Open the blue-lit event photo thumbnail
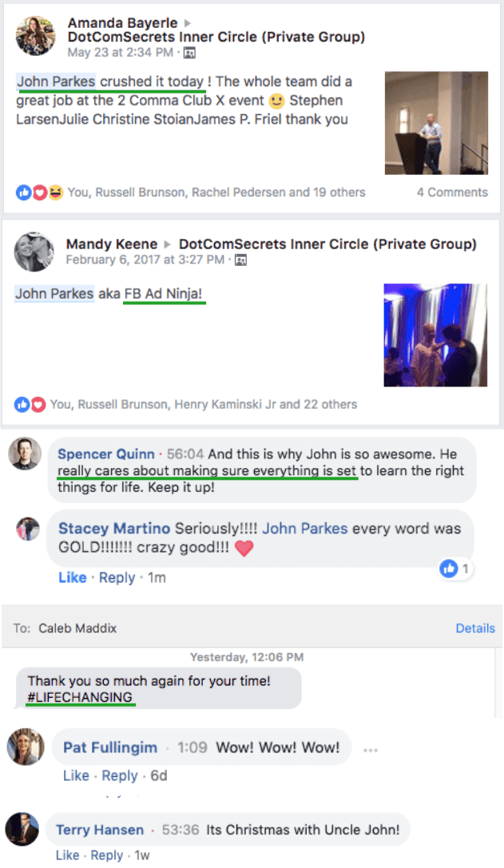The width and height of the screenshot is (504, 868). pyautogui.click(x=435, y=335)
